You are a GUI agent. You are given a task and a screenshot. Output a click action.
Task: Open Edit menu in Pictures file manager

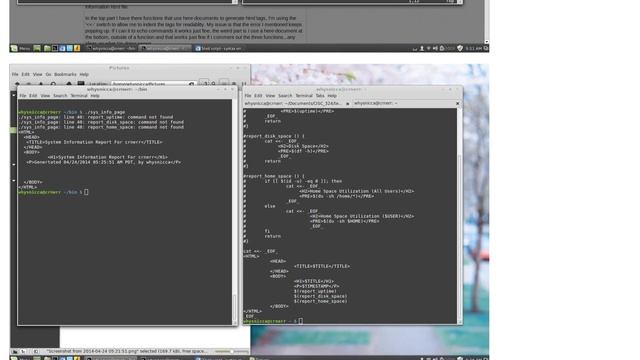(x=25, y=74)
